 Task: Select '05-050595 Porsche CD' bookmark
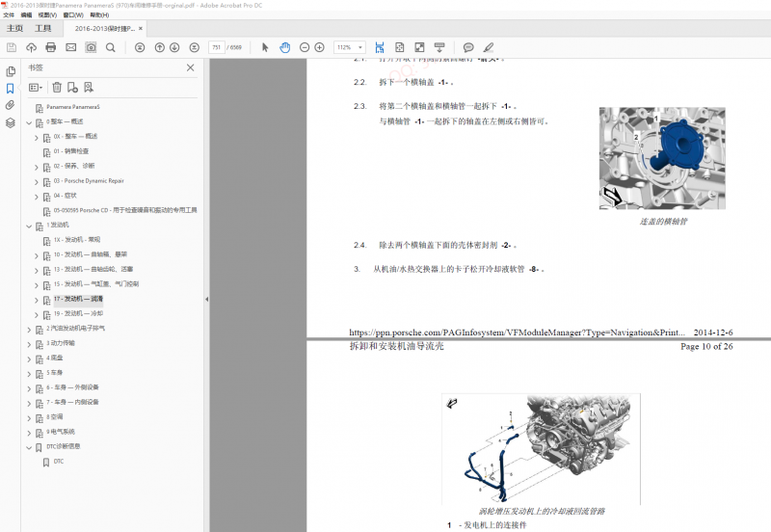tap(125, 210)
